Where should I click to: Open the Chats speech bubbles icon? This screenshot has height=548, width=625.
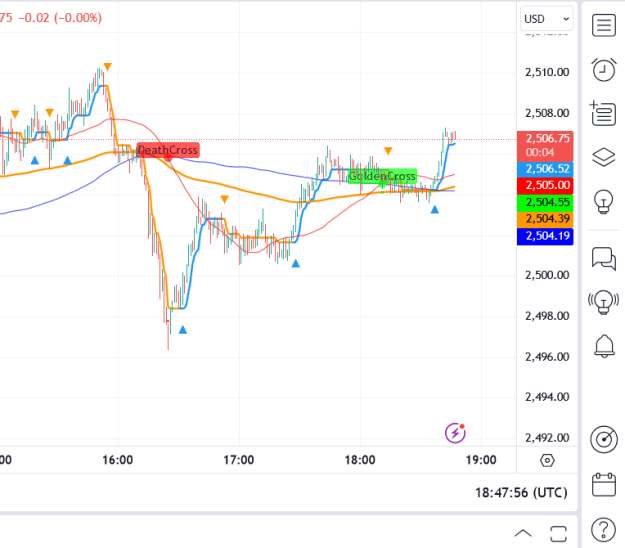[x=603, y=259]
